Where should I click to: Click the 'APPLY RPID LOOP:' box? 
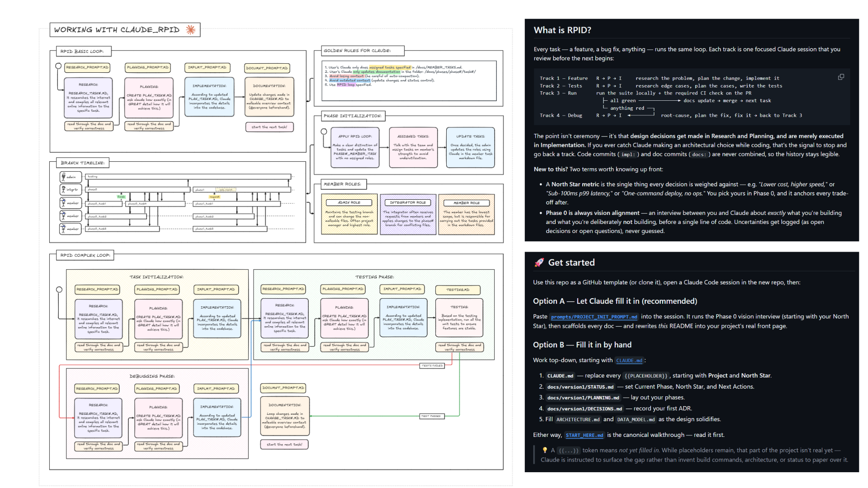pyautogui.click(x=355, y=147)
